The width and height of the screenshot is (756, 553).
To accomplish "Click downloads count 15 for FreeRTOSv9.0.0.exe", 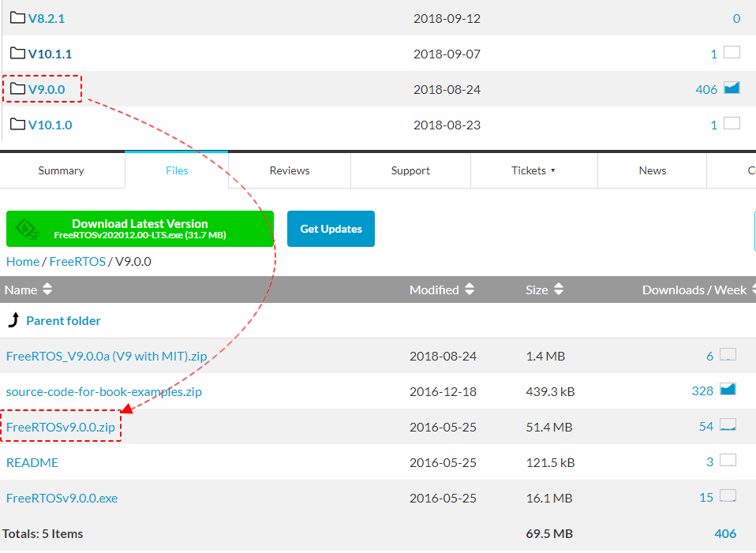I will tap(706, 498).
